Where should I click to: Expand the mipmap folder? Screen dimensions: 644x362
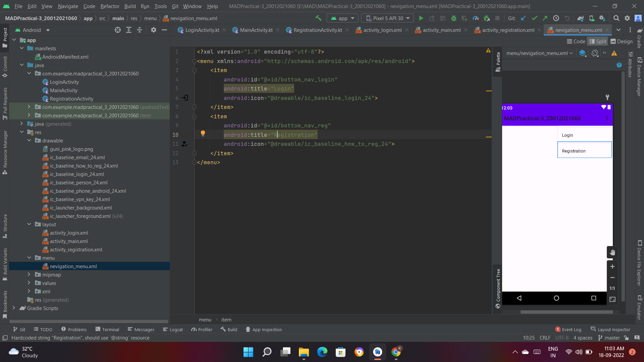[x=29, y=275]
